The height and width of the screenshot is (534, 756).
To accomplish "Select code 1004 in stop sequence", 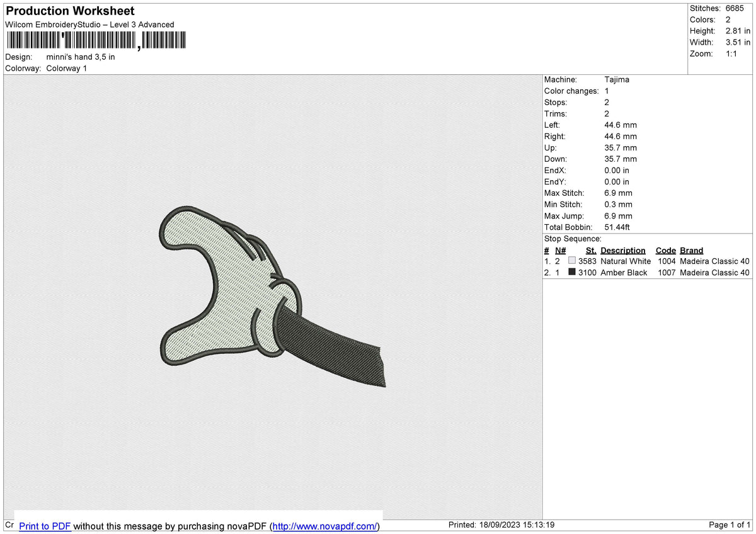I will [x=667, y=261].
